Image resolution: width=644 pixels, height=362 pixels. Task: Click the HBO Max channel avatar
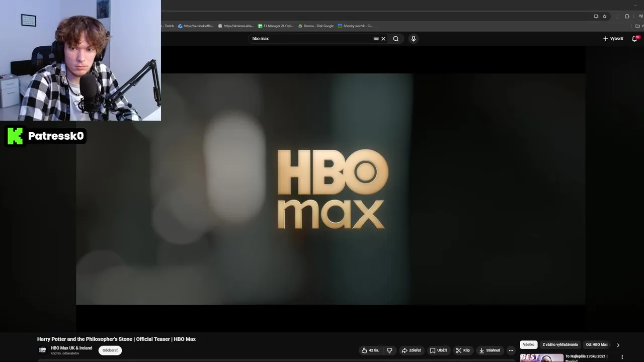[x=43, y=350]
